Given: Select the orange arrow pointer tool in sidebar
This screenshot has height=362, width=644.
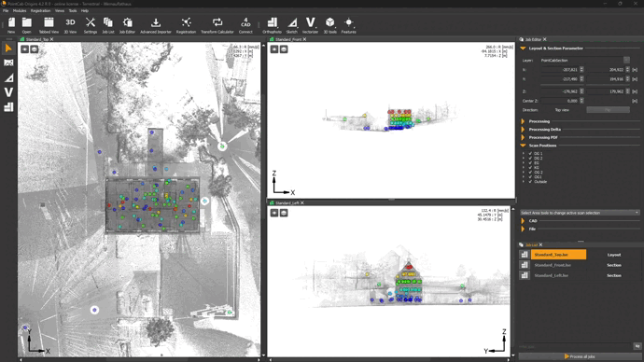Looking at the screenshot, I should [8, 49].
